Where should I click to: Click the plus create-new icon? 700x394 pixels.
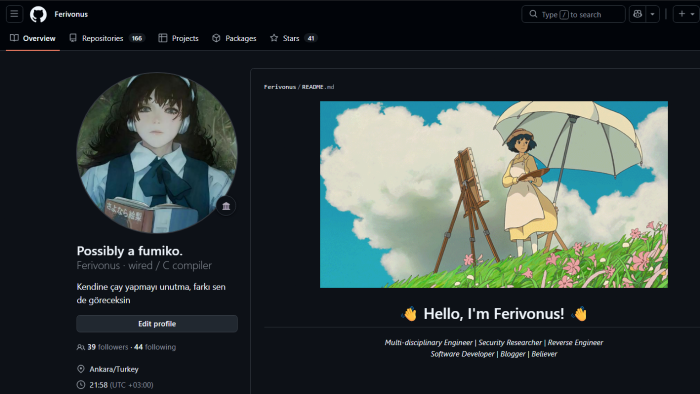[682, 14]
